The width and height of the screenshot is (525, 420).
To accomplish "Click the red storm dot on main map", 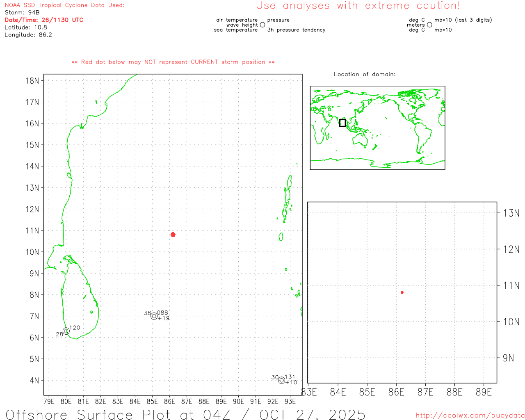I will tap(173, 235).
